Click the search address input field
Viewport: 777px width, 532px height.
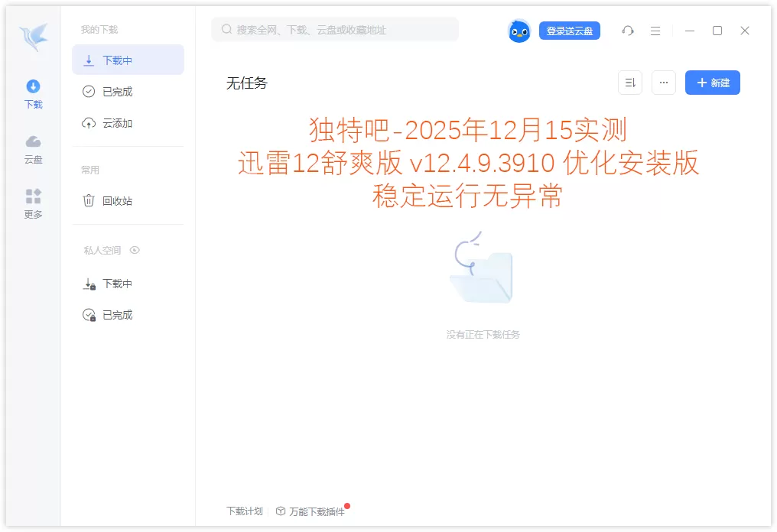pyautogui.click(x=334, y=29)
